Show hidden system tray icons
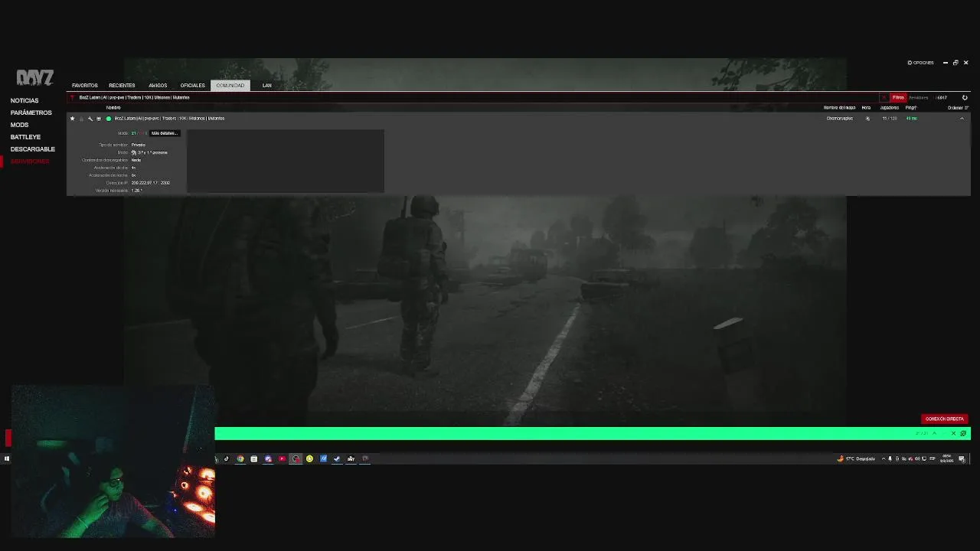 click(883, 459)
